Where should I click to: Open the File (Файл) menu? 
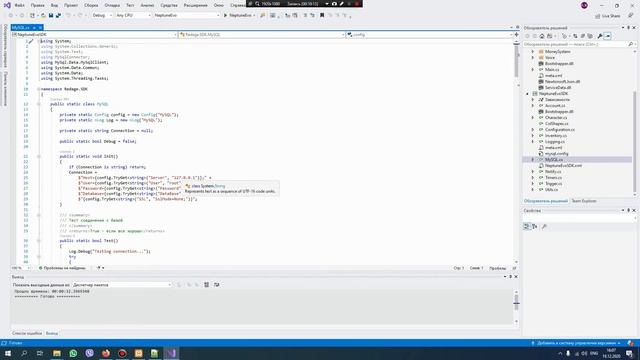click(19, 5)
